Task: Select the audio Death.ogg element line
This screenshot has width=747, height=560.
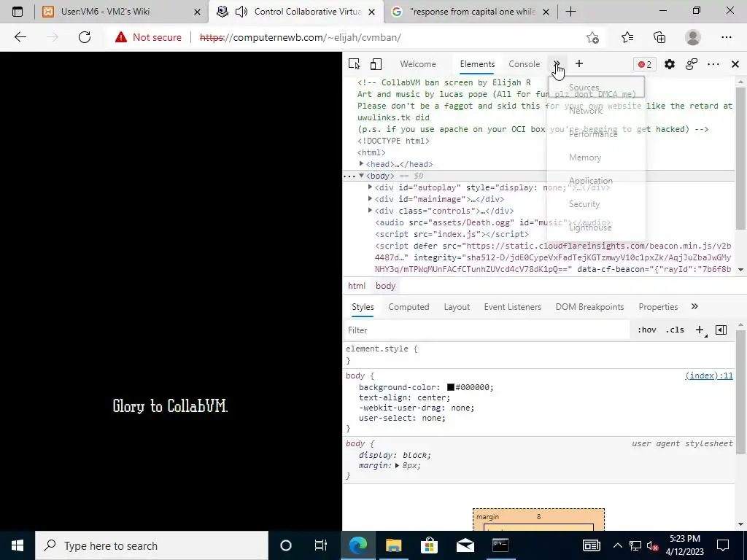Action: 492,222
